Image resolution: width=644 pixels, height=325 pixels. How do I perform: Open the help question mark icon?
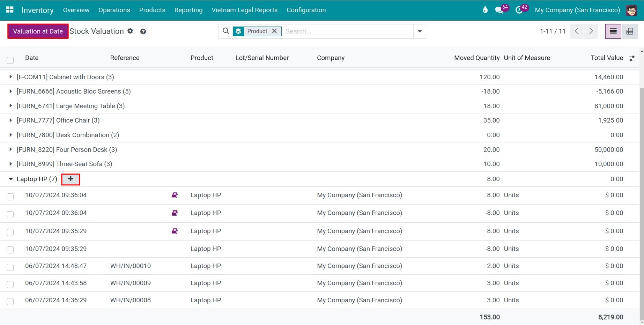pos(143,31)
